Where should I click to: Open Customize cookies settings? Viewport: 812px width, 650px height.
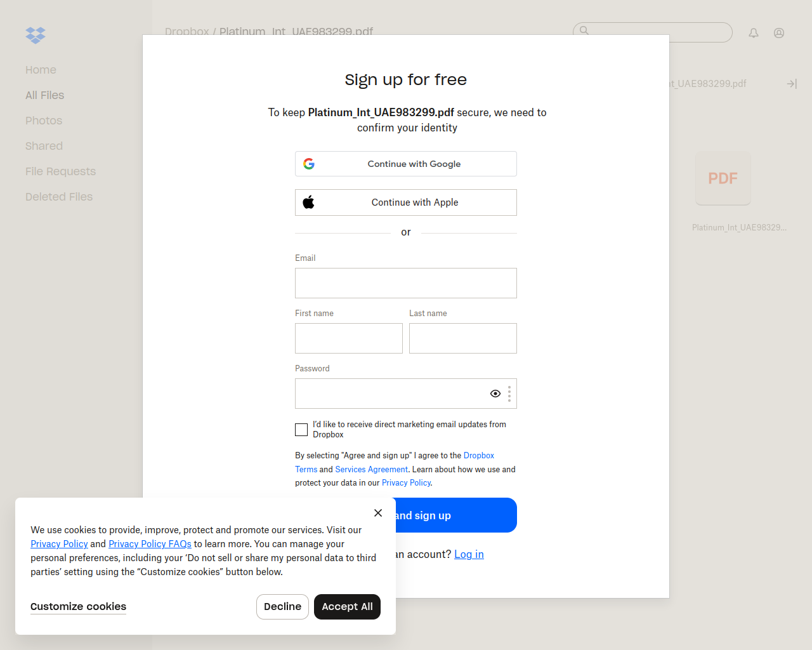79,607
